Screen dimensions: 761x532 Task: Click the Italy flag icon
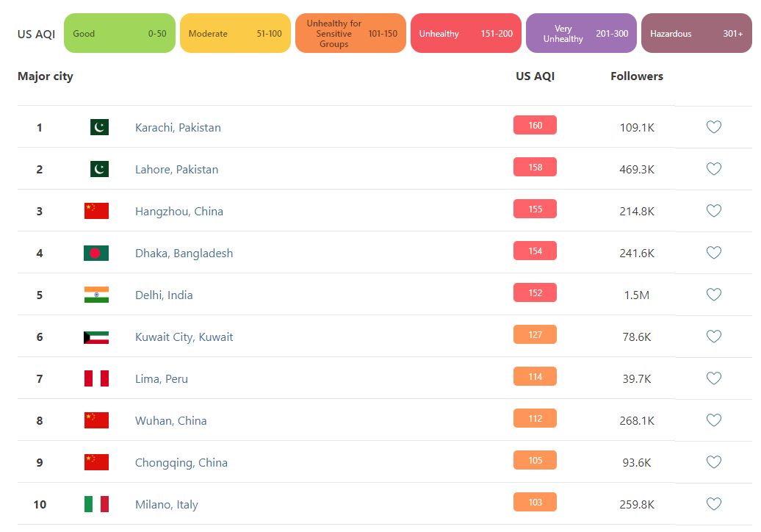[96, 504]
